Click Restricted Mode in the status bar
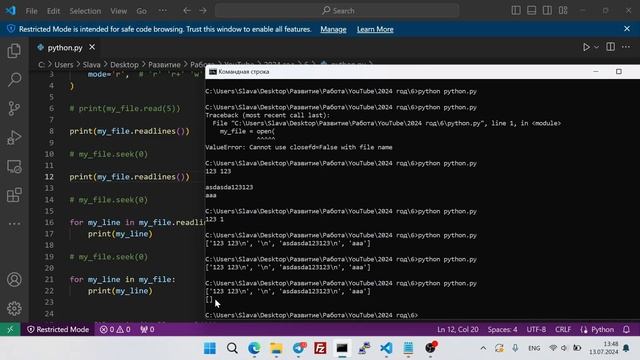The height and width of the screenshot is (360, 640). (58, 329)
